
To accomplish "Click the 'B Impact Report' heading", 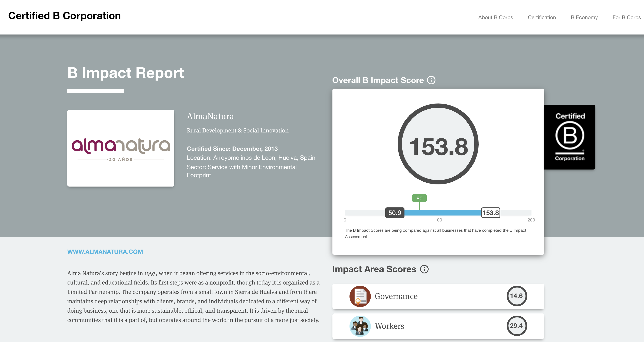I will click(126, 73).
